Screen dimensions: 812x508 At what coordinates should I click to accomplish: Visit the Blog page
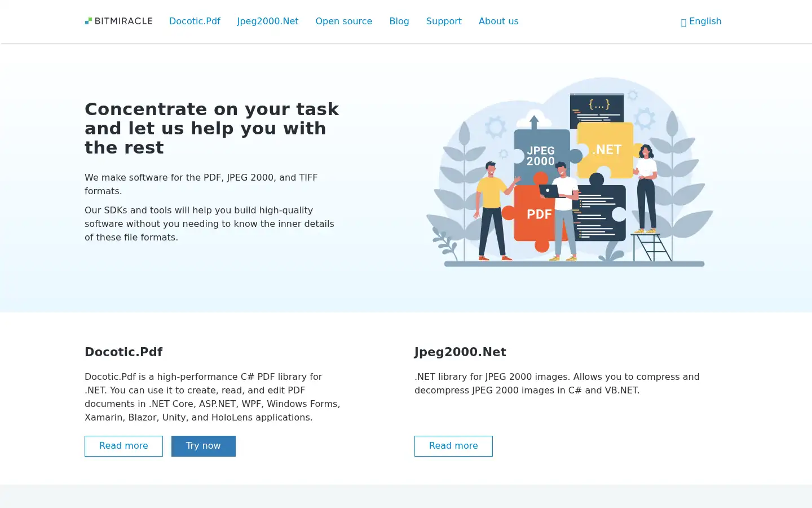coord(399,21)
